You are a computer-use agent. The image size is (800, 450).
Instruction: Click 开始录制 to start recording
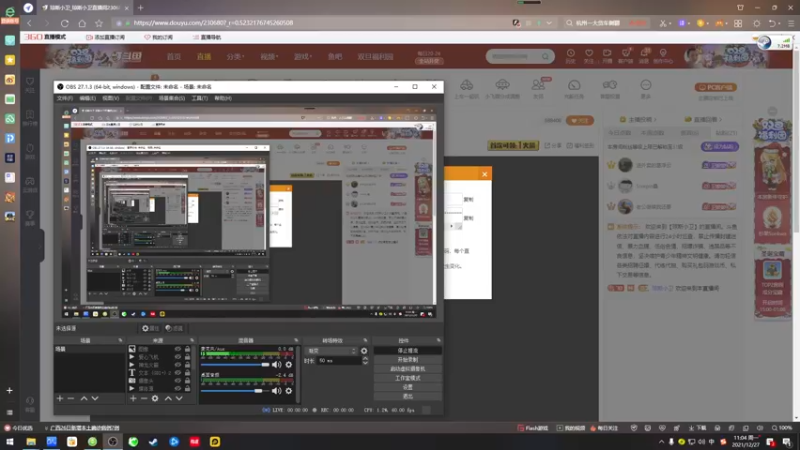click(x=408, y=360)
